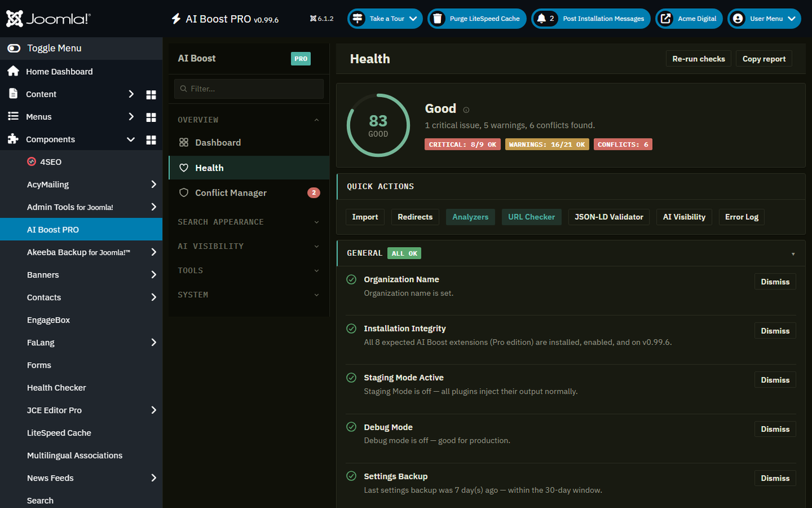The image size is (812, 508).
Task: Click the CONFLICTS: 6 badge
Action: tap(623, 145)
